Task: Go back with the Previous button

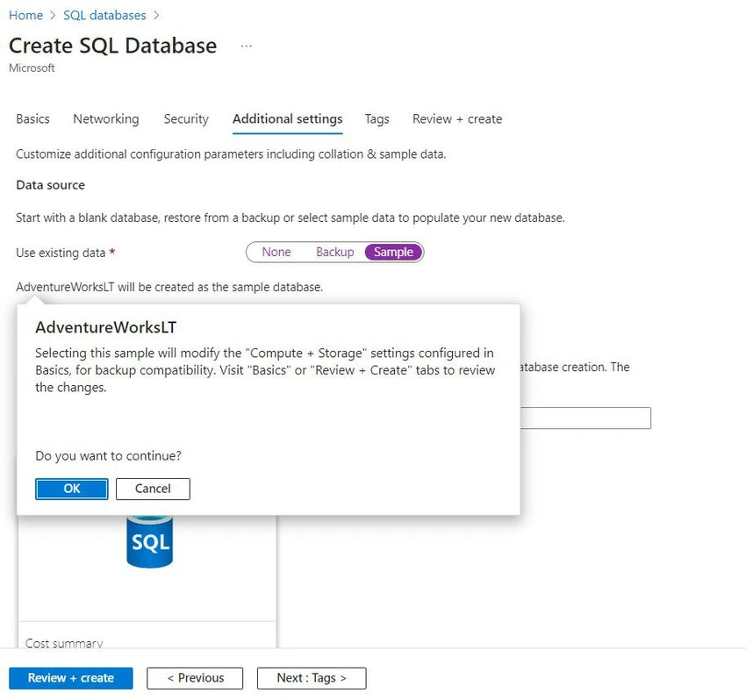Action: click(x=195, y=678)
